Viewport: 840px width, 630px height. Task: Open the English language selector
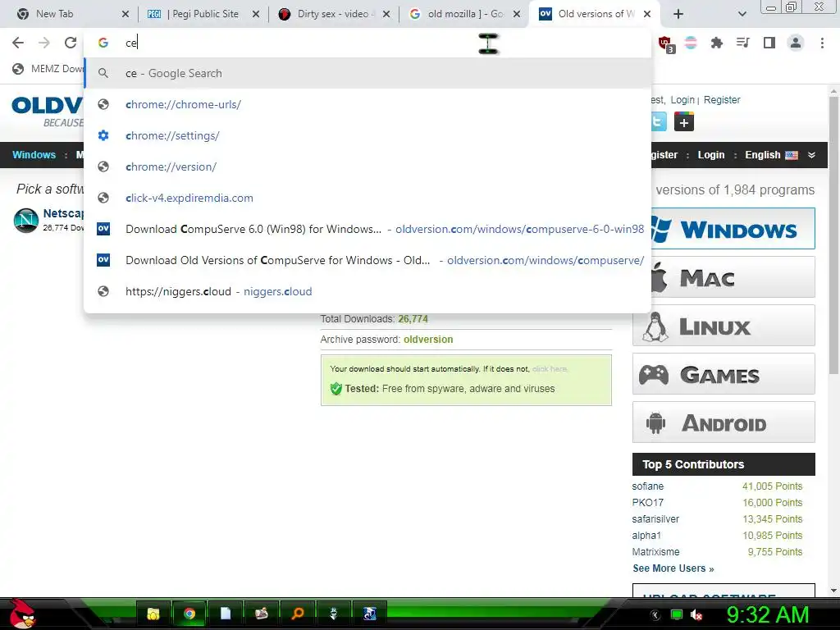[771, 155]
